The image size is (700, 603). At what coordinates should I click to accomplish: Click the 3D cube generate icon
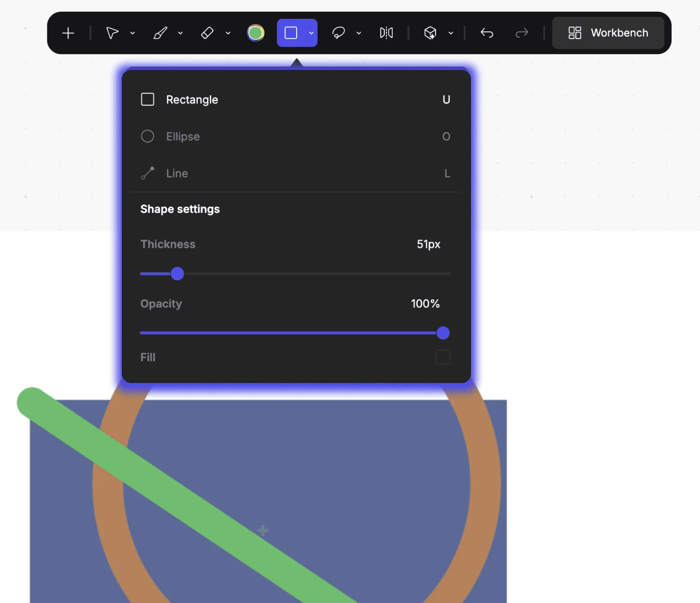(430, 33)
